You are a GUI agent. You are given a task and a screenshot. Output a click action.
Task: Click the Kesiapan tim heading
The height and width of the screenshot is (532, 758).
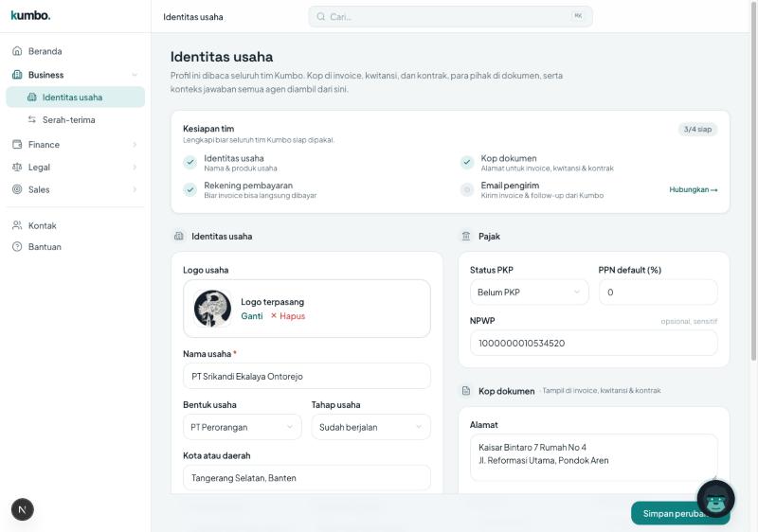208,129
